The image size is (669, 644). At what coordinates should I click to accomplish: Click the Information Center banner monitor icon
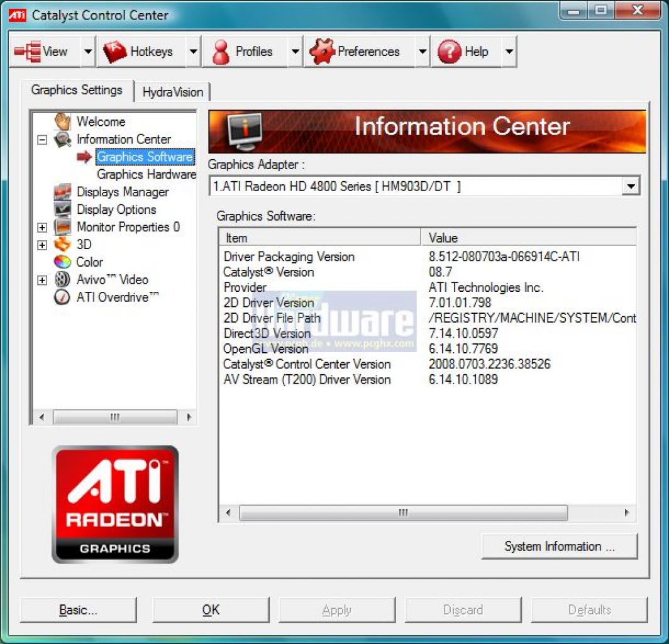245,131
